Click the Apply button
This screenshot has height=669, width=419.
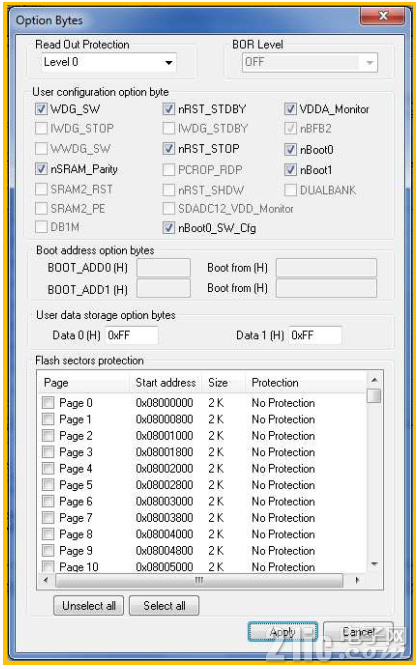pos(282,632)
